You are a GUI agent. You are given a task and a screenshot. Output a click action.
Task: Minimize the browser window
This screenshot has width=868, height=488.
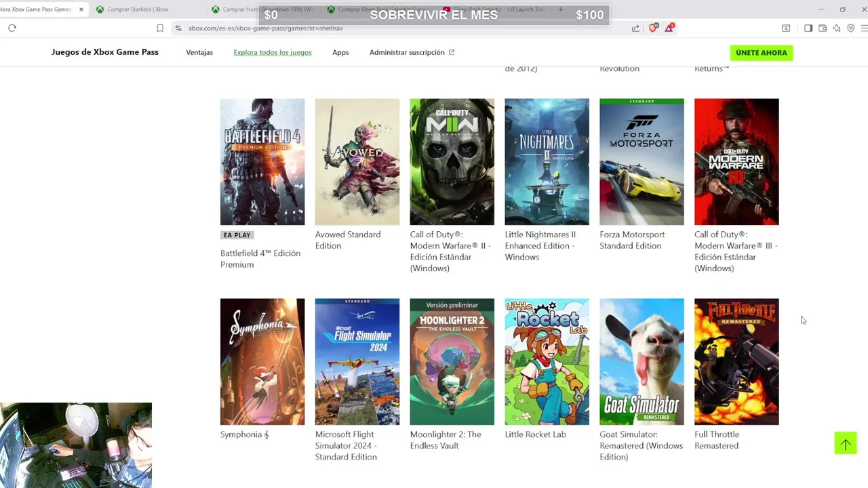[821, 9]
